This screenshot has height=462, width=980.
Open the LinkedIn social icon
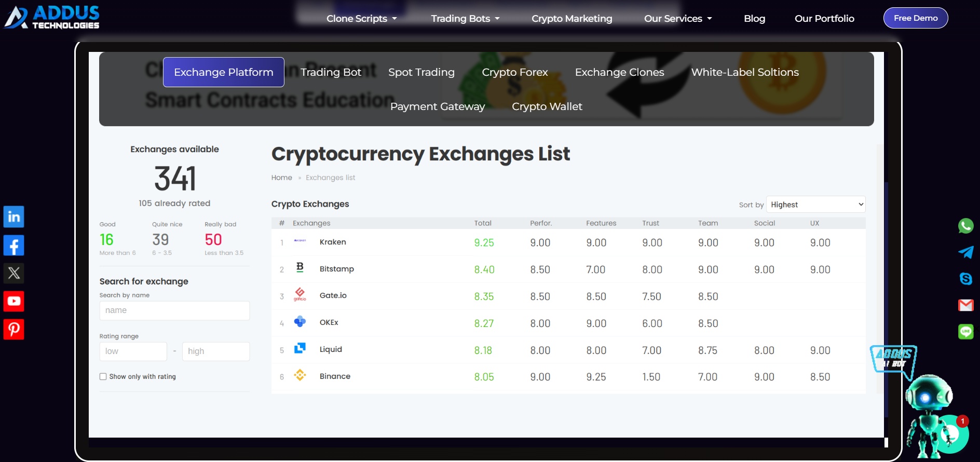(14, 217)
